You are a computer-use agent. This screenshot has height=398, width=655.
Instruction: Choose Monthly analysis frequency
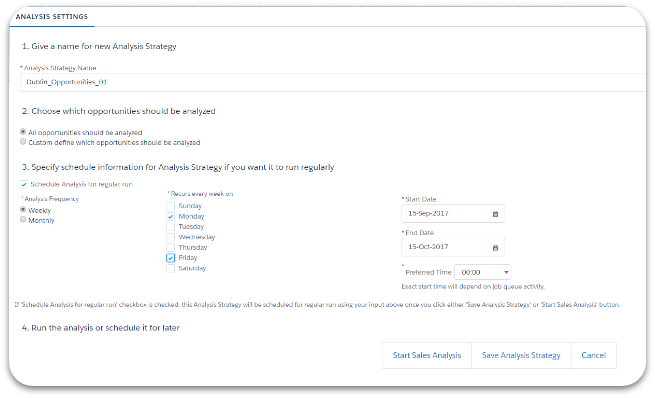pyautogui.click(x=23, y=219)
